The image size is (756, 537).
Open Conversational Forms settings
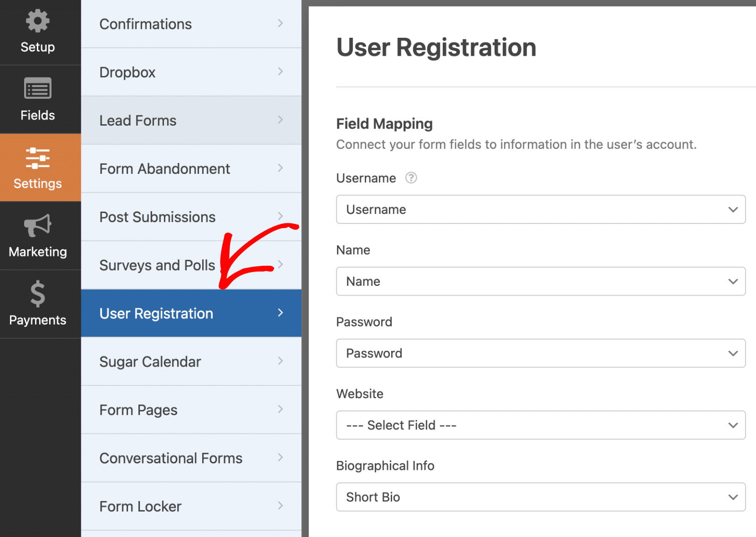pos(191,458)
